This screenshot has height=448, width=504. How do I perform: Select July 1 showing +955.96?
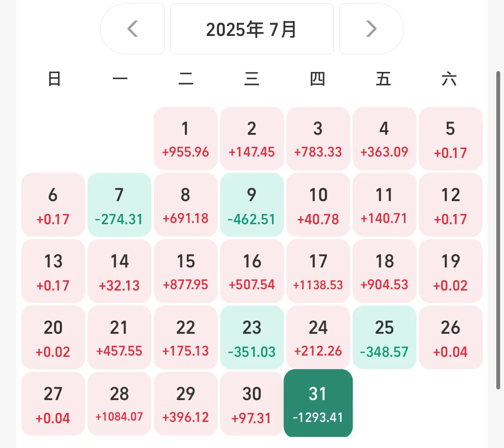[x=186, y=138]
